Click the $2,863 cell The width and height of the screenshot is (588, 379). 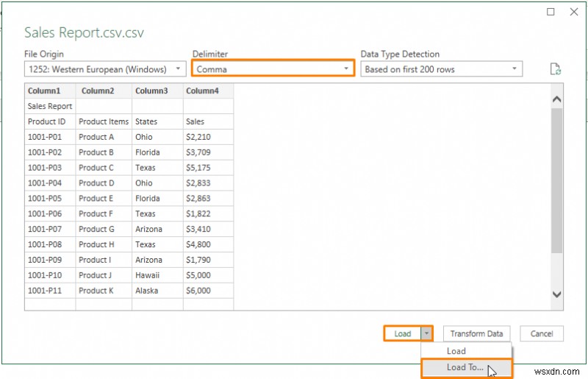click(208, 199)
